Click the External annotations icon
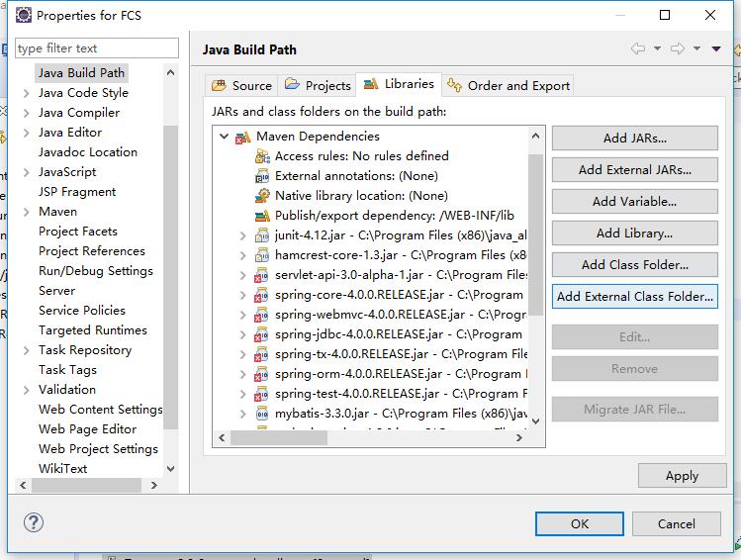This screenshot has width=741, height=560. click(262, 176)
